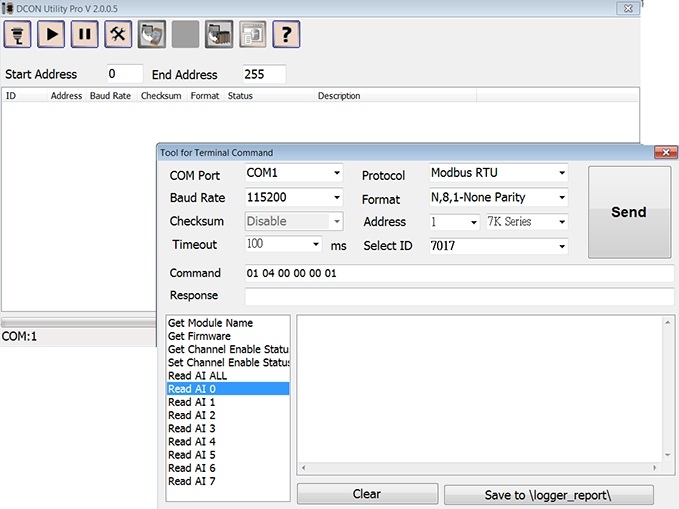Start searching with the play icon
Image resolution: width=679 pixels, height=509 pixels.
51,34
